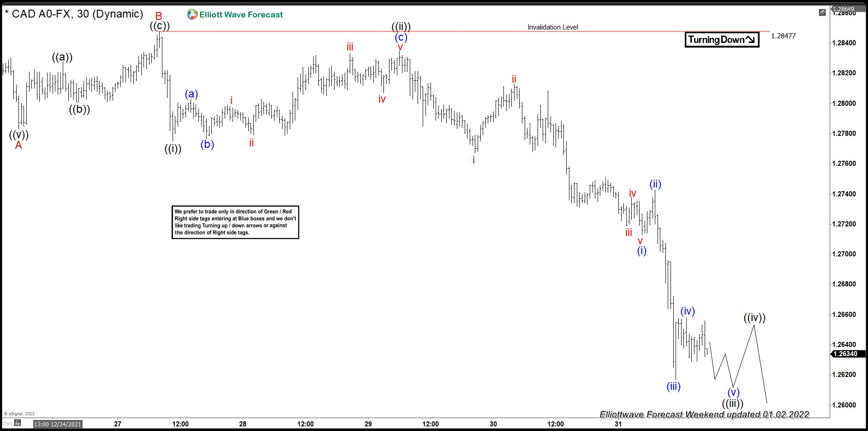Viewport: 868px width, 431px height.
Task: Click the restore window icon at chart corner
Action: (822, 12)
